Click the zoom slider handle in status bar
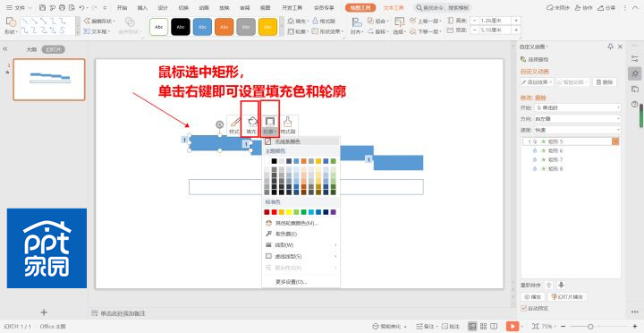Viewport: 644px width, 333px height. (x=590, y=326)
